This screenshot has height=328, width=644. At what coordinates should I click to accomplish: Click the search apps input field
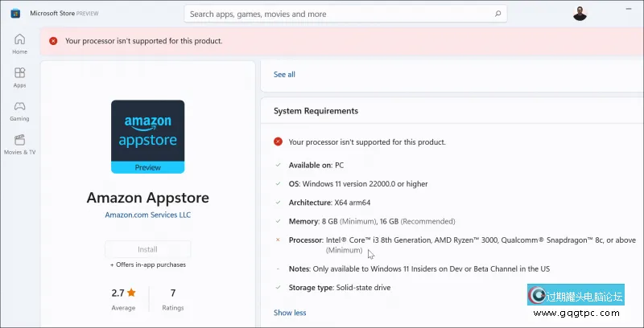click(338, 14)
